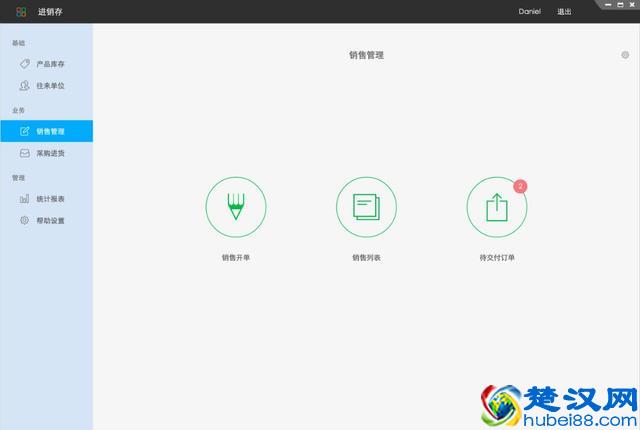Open 产品库存 tag icon in sidebar

25,64
